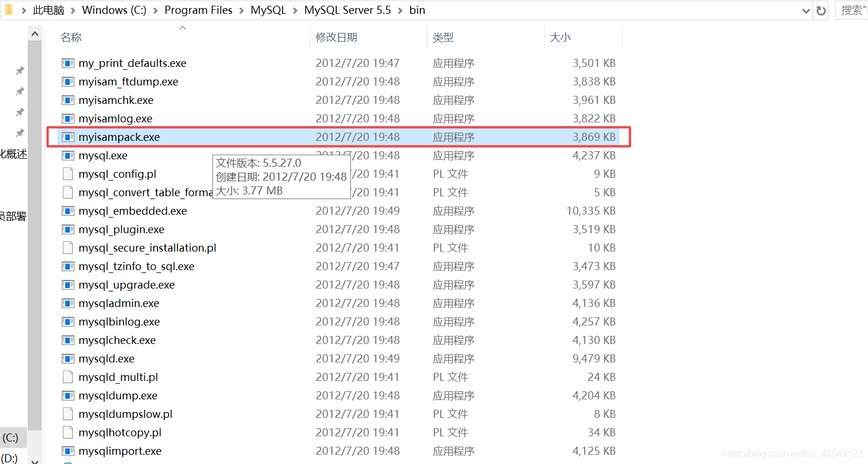868x464 pixels.
Task: Select the mysql_upgrade.exe file icon
Action: [x=68, y=285]
